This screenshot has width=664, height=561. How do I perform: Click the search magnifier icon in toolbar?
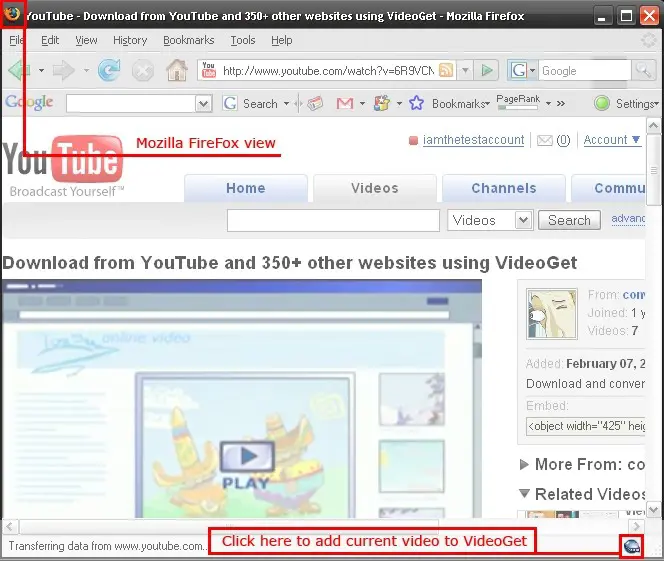(x=643, y=70)
